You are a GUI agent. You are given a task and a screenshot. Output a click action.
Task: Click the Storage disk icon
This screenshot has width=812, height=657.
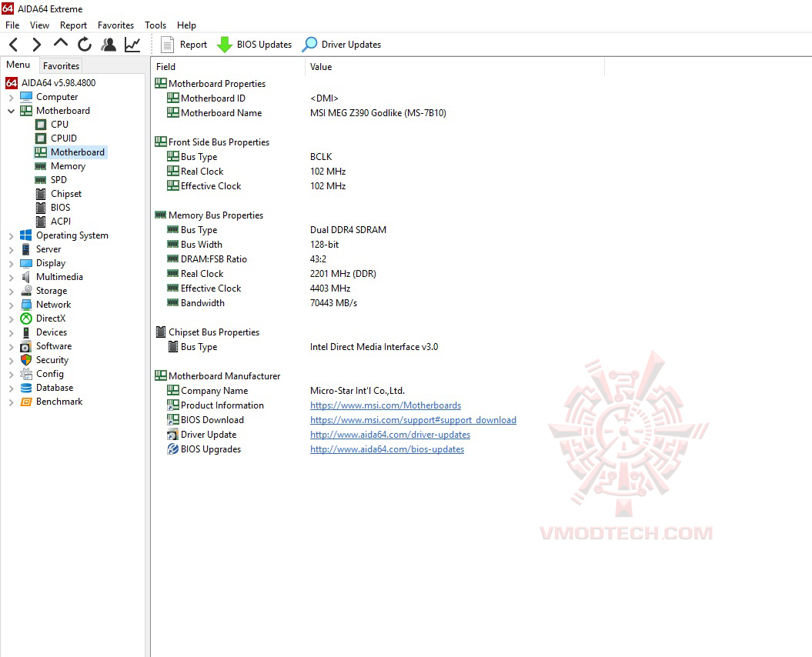click(x=26, y=291)
